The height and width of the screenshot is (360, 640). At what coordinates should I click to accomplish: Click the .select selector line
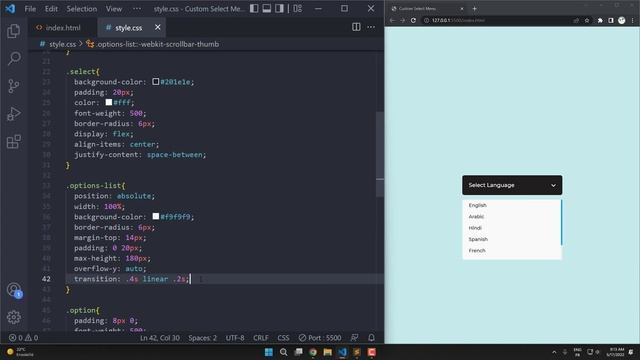83,72
